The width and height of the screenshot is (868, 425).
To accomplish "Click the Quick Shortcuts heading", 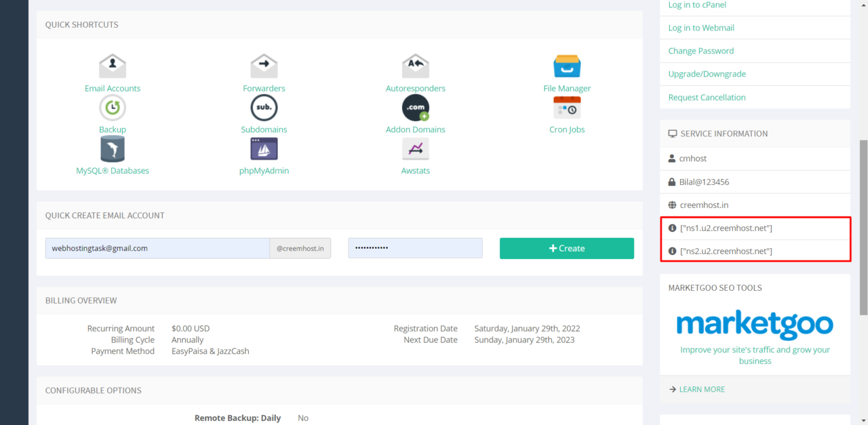I will [x=81, y=24].
